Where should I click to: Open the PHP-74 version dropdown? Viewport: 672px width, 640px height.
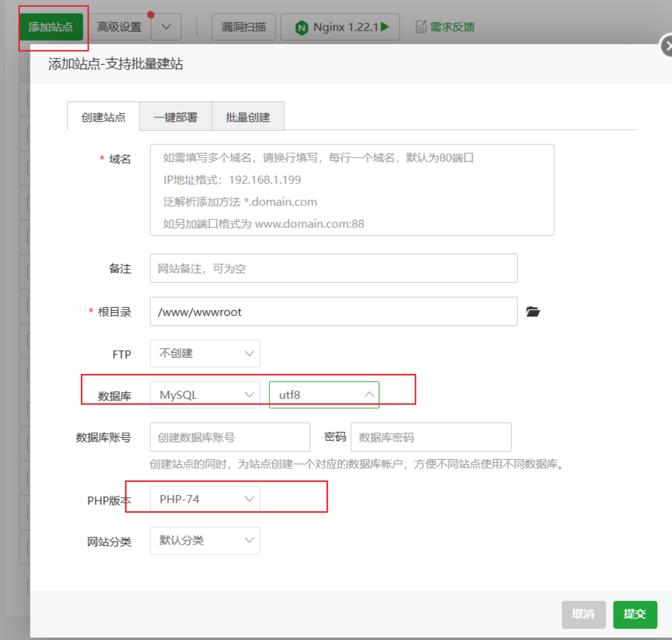(x=205, y=498)
